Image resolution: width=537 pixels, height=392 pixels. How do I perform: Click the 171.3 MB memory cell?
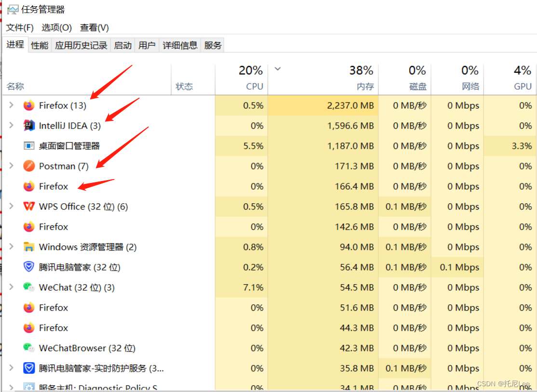click(x=323, y=166)
